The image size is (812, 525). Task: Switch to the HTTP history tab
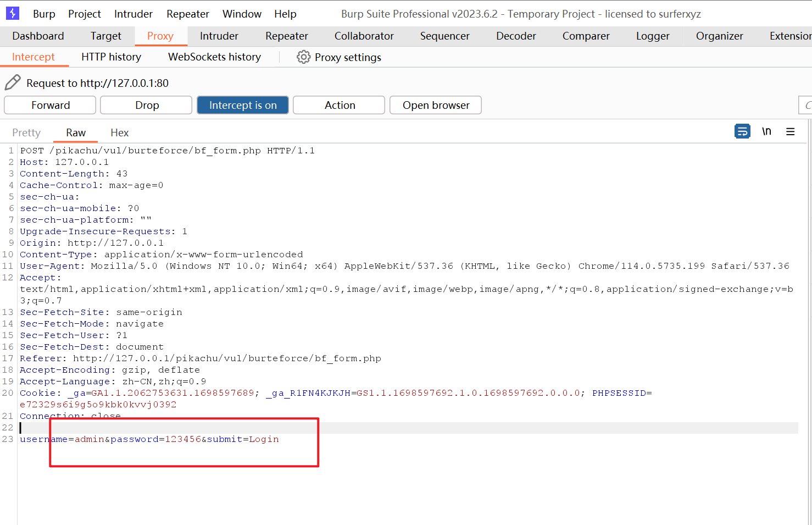click(111, 57)
